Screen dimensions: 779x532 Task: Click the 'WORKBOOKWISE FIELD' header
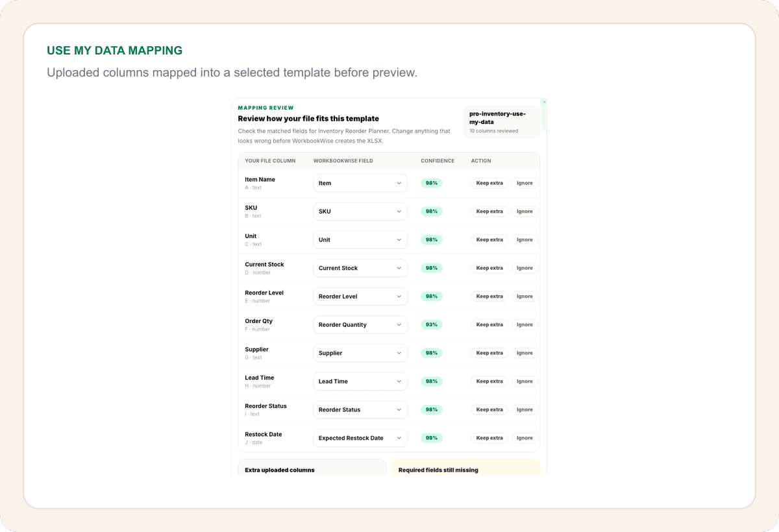pyautogui.click(x=343, y=161)
